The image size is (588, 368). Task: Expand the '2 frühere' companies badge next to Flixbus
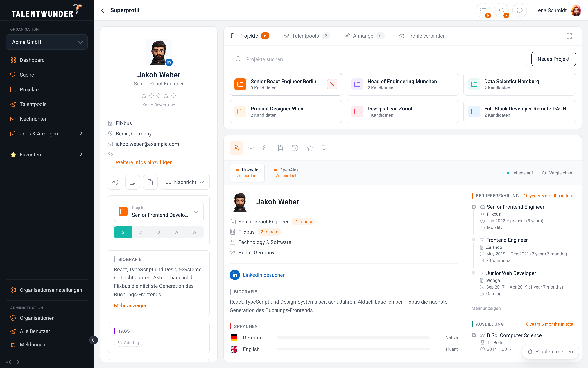click(269, 232)
